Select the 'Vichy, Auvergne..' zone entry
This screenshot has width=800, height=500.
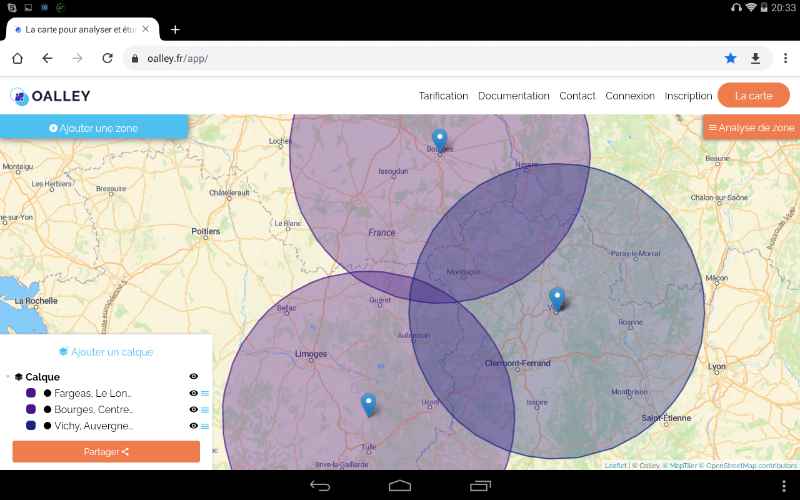pyautogui.click(x=93, y=426)
